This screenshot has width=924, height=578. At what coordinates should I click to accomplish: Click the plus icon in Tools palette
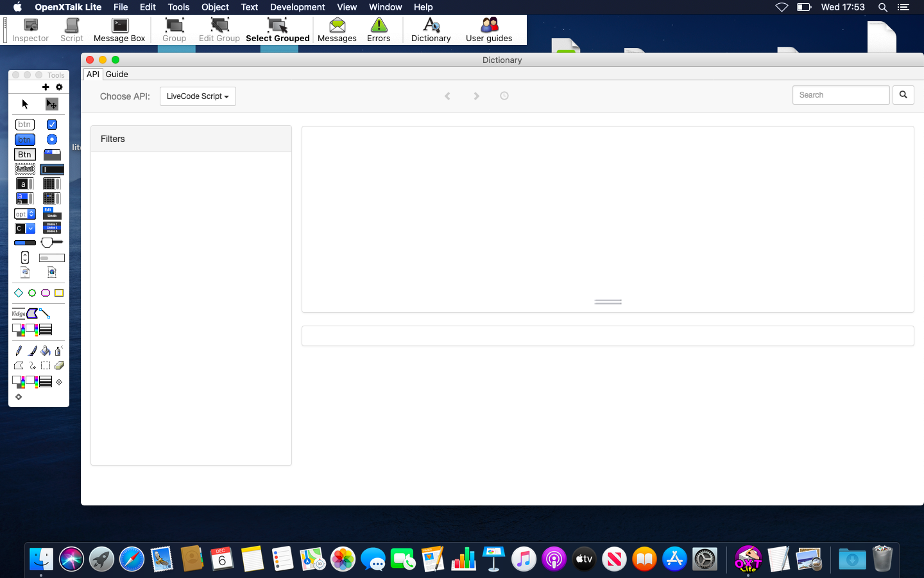pos(46,87)
